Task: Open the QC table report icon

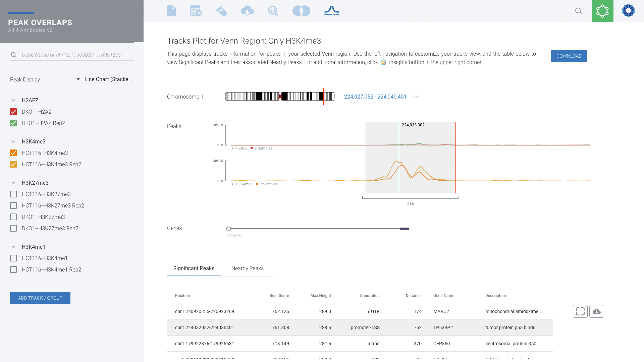Action: pyautogui.click(x=196, y=11)
